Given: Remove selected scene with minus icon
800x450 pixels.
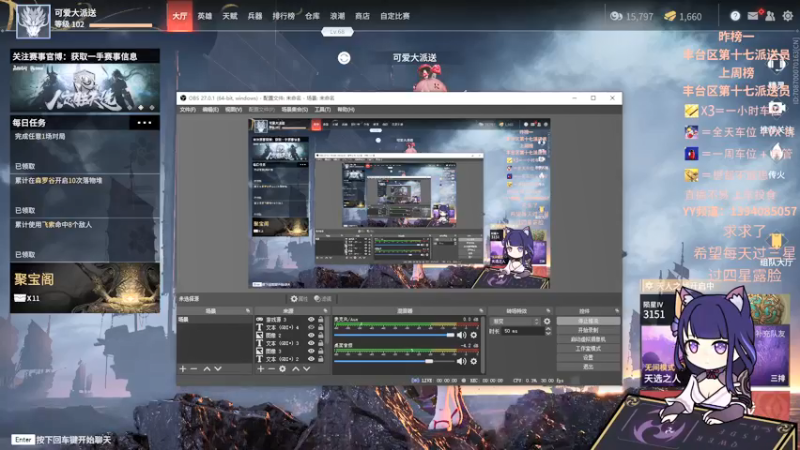Looking at the screenshot, I should (194, 368).
